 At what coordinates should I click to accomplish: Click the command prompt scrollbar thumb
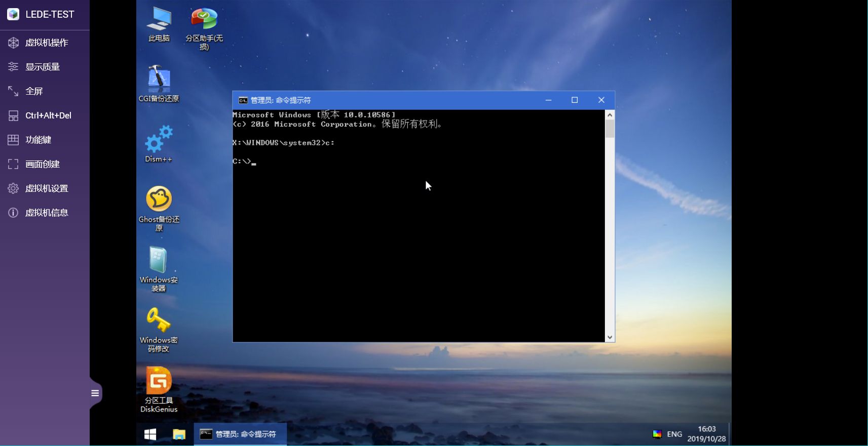[x=610, y=129]
